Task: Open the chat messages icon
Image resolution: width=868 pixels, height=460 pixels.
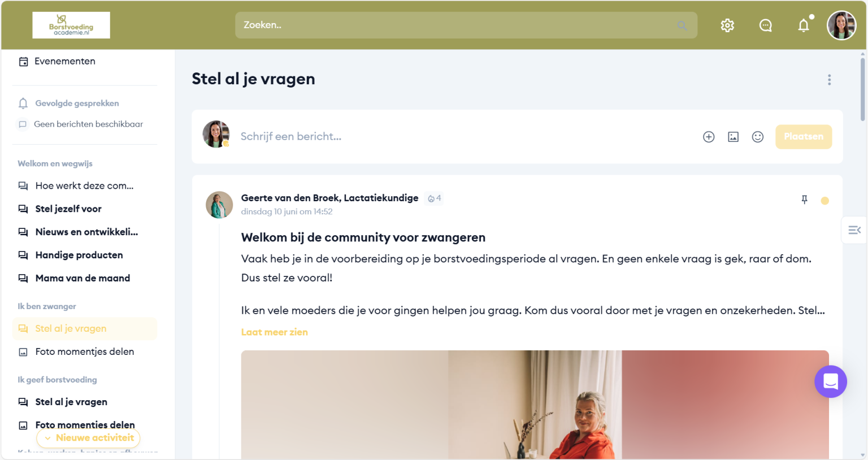Action: 765,25
